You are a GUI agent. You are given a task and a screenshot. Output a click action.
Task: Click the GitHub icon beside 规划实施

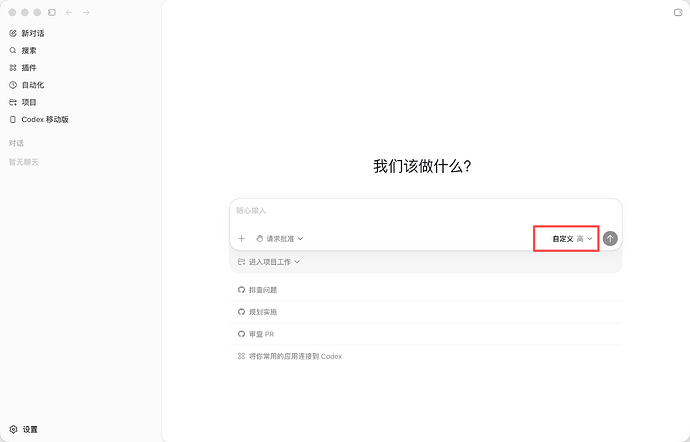pos(241,312)
